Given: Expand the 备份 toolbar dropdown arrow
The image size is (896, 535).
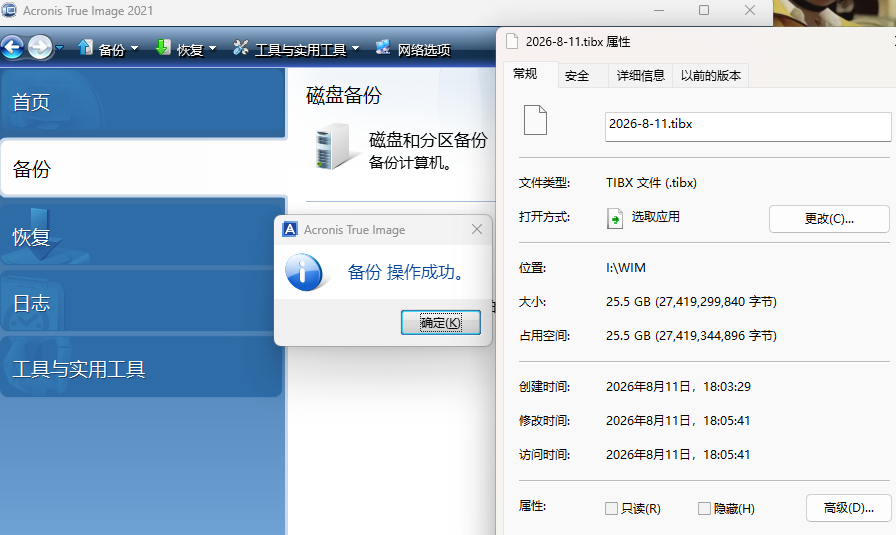Looking at the screenshot, I should [x=135, y=49].
